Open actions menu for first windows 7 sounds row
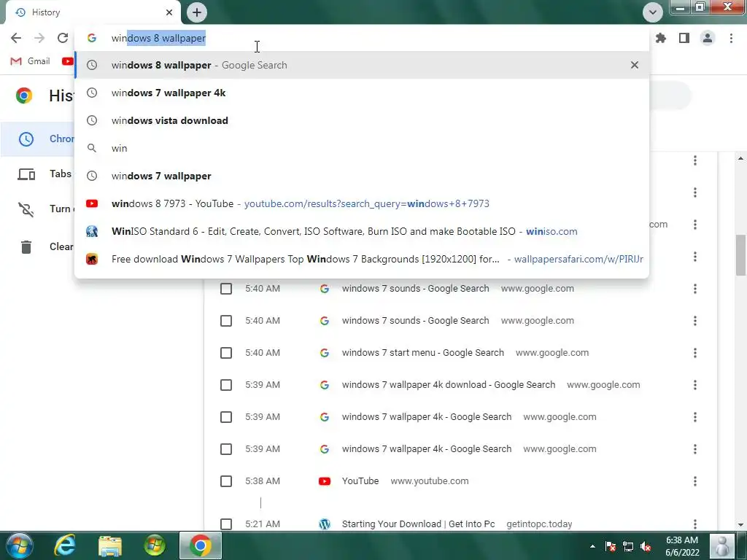The image size is (747, 560). coord(695,289)
